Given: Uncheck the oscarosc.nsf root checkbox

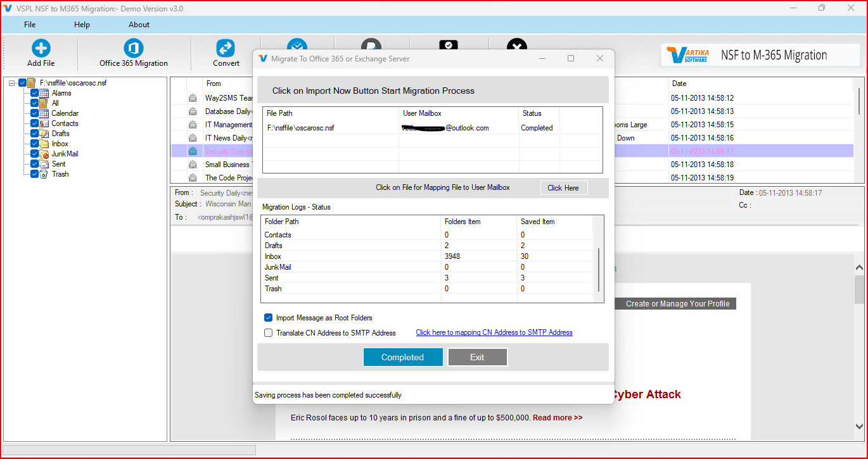Looking at the screenshot, I should [x=23, y=82].
